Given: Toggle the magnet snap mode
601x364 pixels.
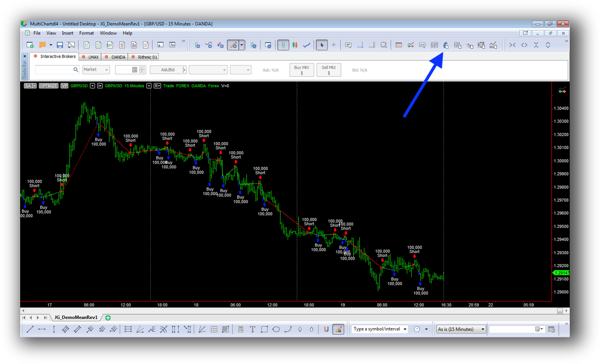Looking at the screenshot, I should (x=326, y=329).
